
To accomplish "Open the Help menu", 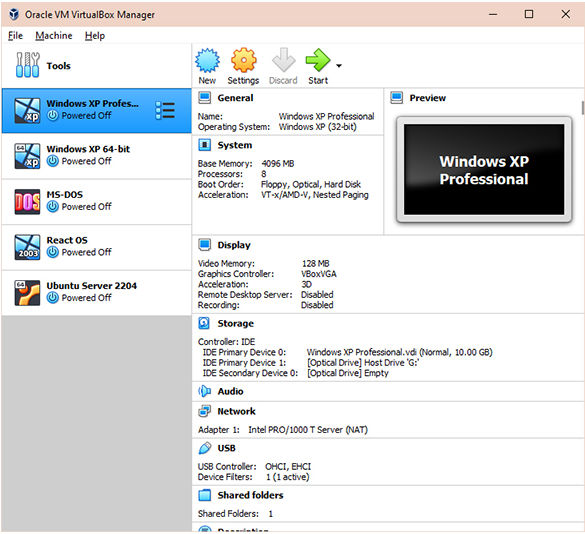I will (x=95, y=35).
